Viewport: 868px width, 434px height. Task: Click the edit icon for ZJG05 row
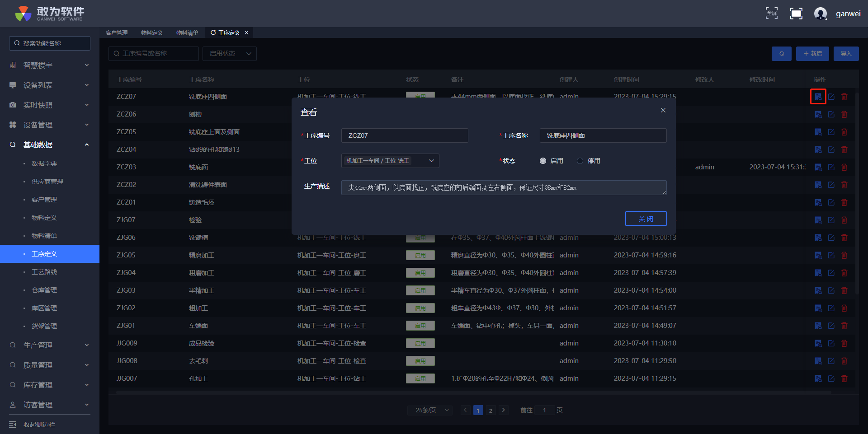tap(831, 255)
